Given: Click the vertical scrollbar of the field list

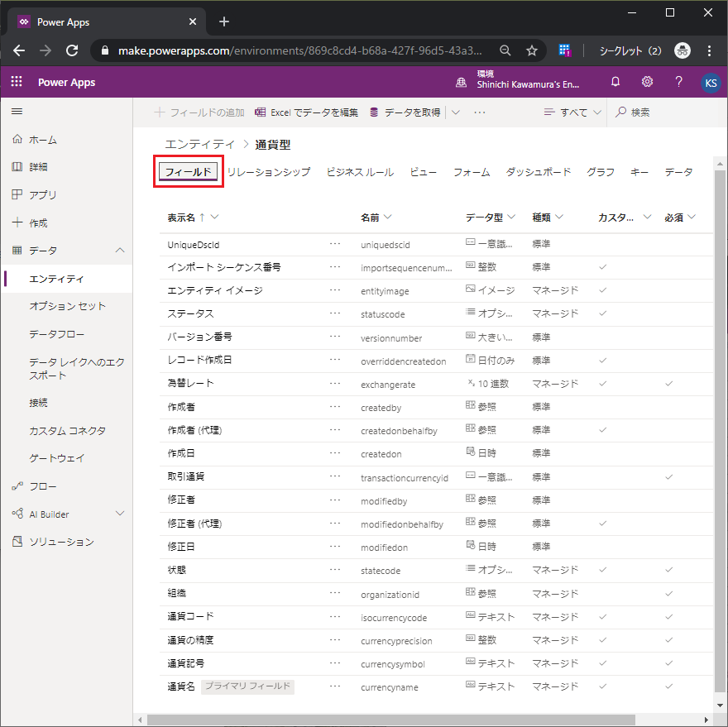Looking at the screenshot, I should 720,431.
